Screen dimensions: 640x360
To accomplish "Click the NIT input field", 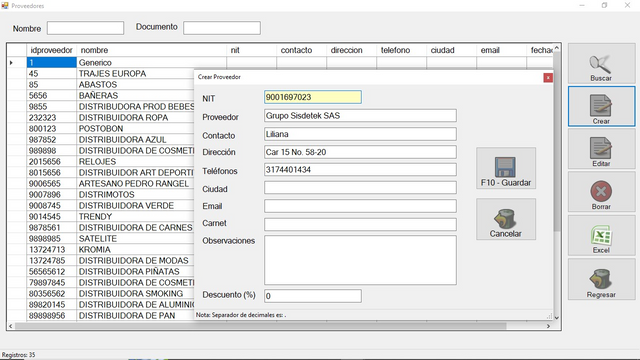I will click(313, 97).
